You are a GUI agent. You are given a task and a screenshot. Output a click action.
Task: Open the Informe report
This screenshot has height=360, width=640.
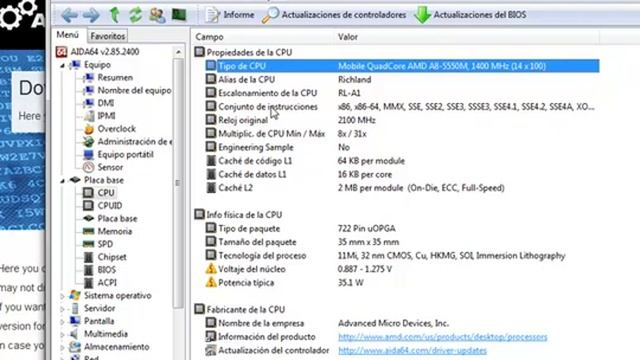229,15
